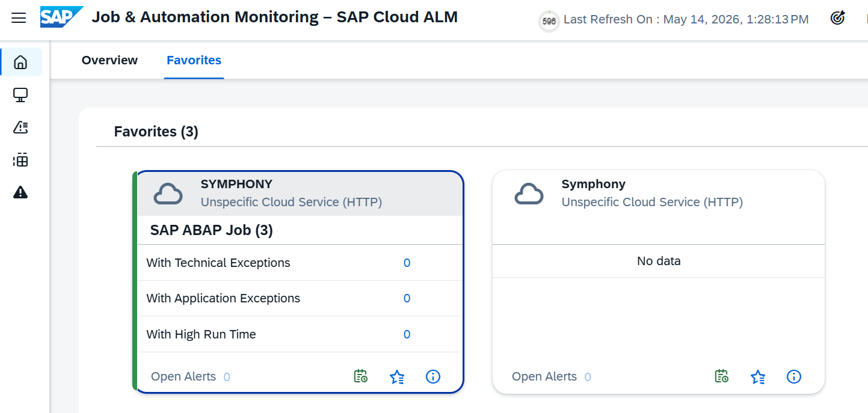Toggle favorite star on SYMPHONY card
This screenshot has width=868, height=413.
tap(397, 377)
